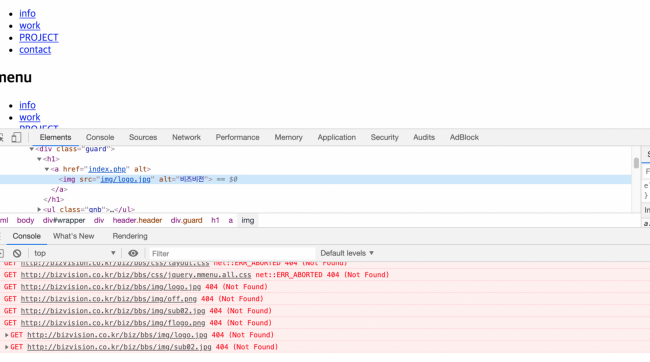Screen dimensions: 650x362
Task: Click the first info link on page
Action: (27, 14)
